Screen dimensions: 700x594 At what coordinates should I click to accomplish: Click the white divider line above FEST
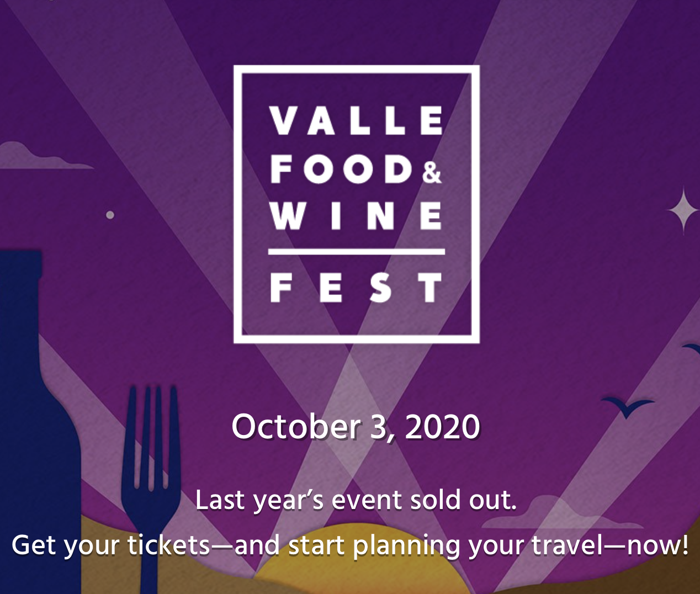[x=356, y=252]
